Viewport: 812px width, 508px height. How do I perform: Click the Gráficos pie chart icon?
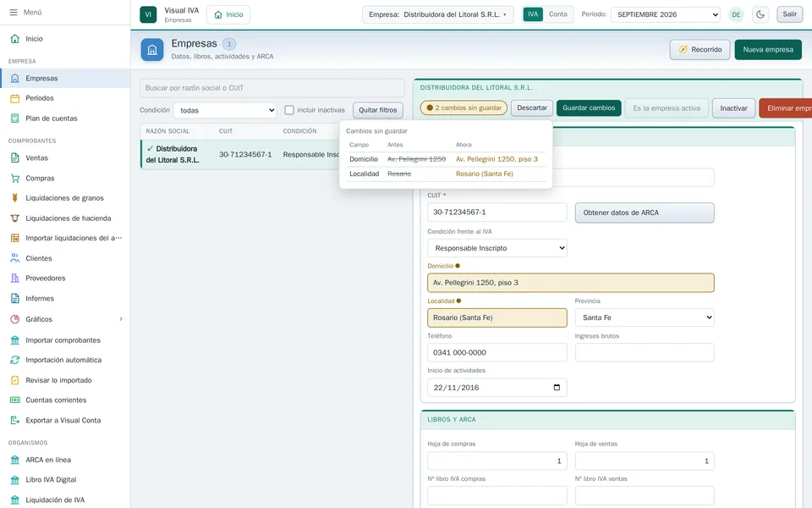click(15, 319)
